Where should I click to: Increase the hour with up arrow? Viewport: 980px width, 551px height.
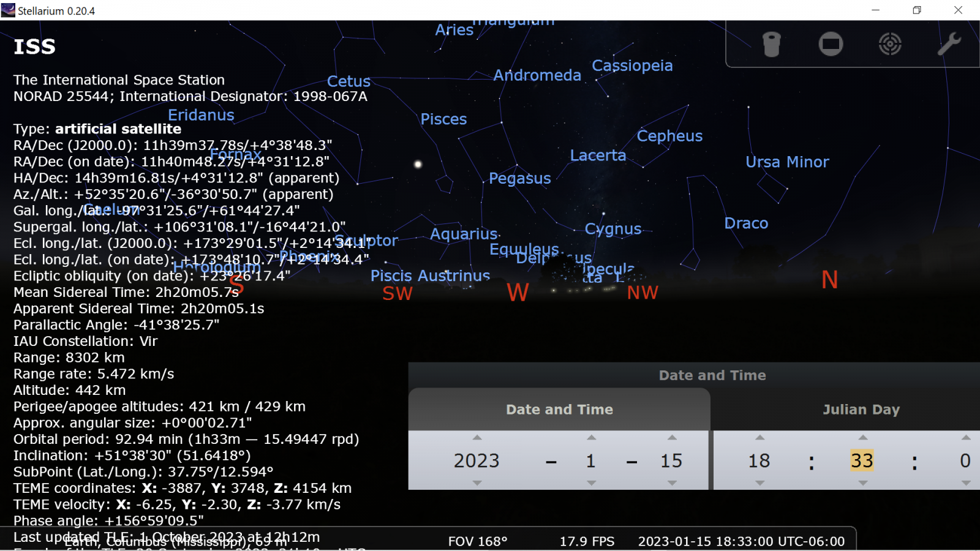[x=759, y=438]
